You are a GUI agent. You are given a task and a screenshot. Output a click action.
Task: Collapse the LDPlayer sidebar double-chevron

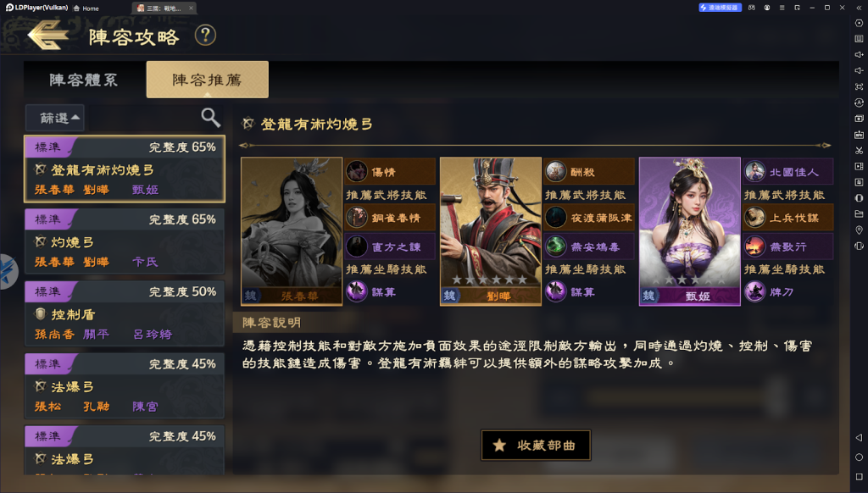[859, 8]
